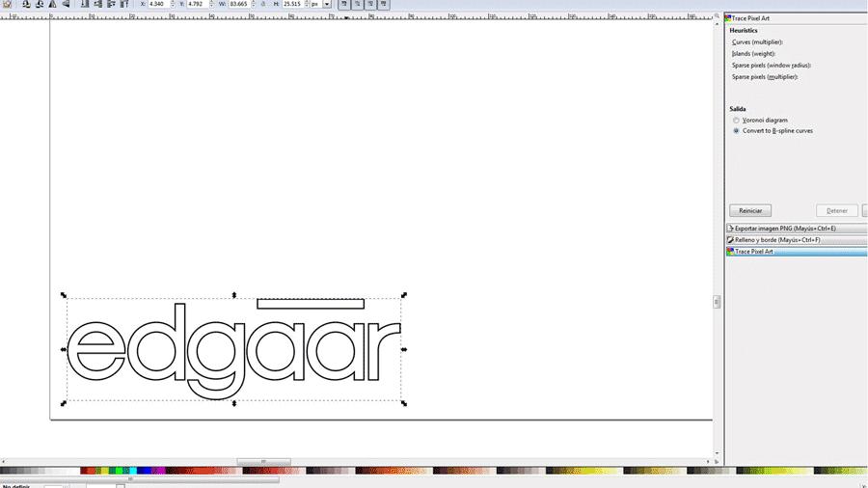Viewport: 868px width, 488px height.
Task: Rotate selection 90° counter-clockwise icon
Action: click(x=26, y=4)
